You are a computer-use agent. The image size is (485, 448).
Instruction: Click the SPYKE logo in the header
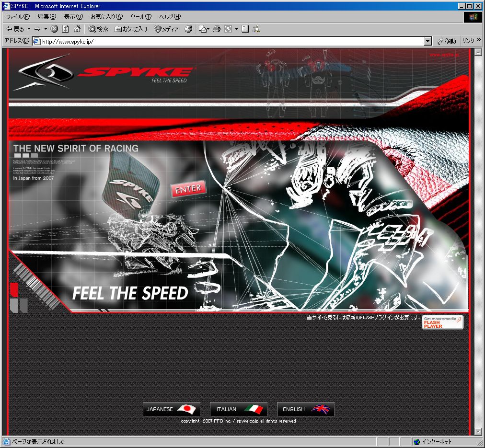click(105, 72)
